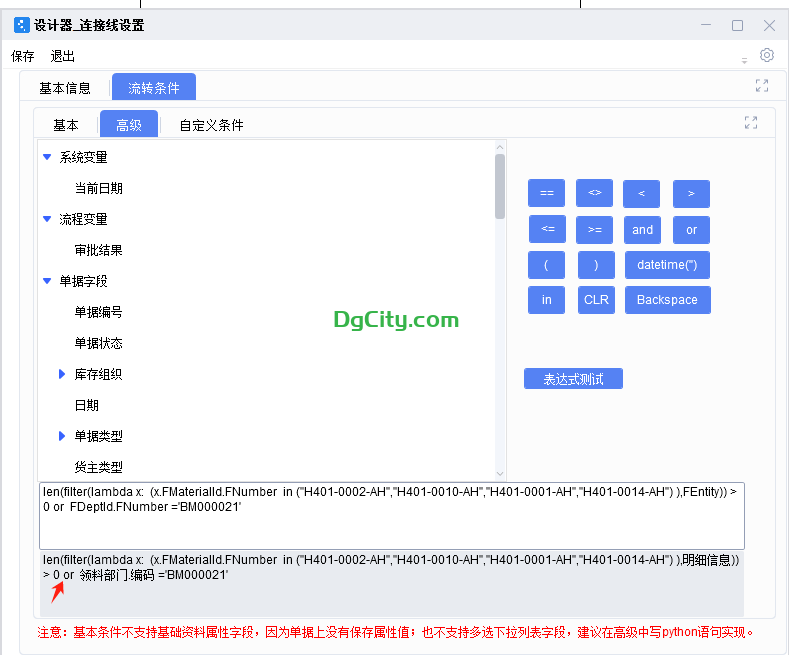Insert a closing parenthesis
The width and height of the screenshot is (789, 655).
point(596,265)
